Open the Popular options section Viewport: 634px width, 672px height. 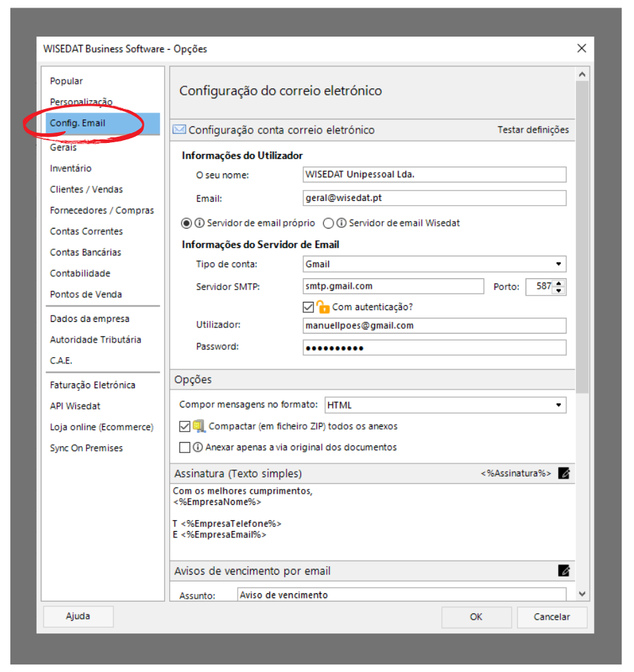(x=66, y=81)
